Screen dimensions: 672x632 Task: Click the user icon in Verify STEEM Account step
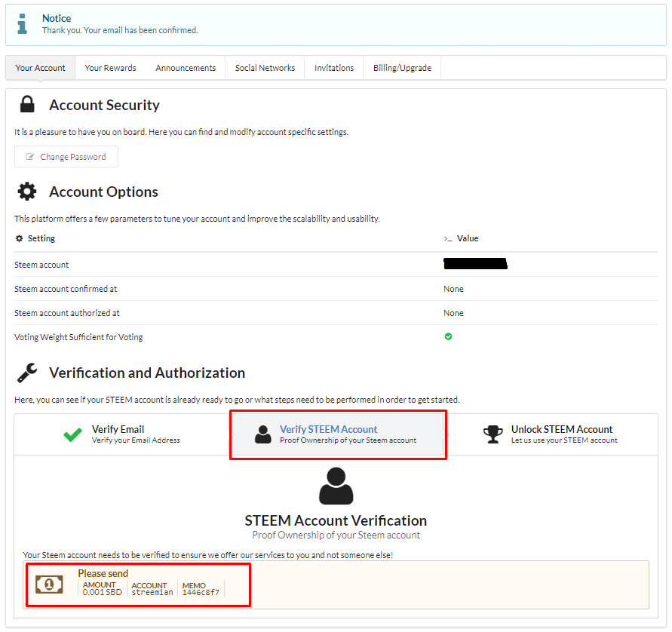coord(263,434)
